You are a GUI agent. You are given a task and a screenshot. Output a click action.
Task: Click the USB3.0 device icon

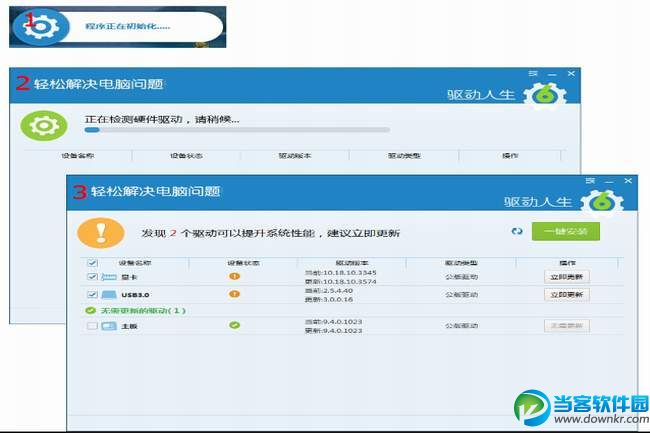tap(109, 295)
